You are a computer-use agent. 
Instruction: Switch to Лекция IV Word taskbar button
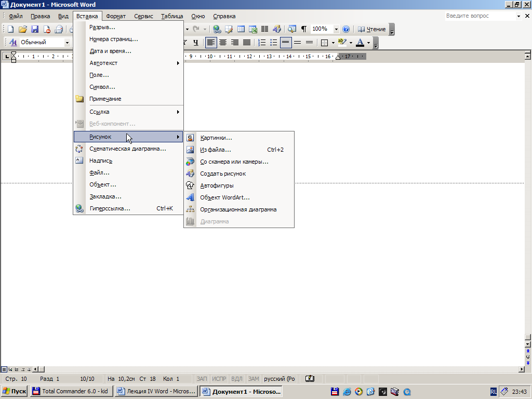click(x=156, y=391)
